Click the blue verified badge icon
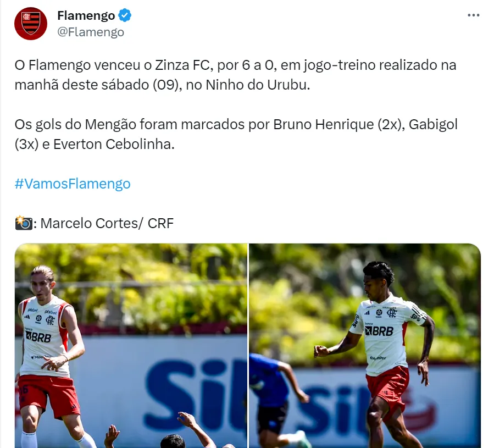494x448 pixels. point(125,15)
